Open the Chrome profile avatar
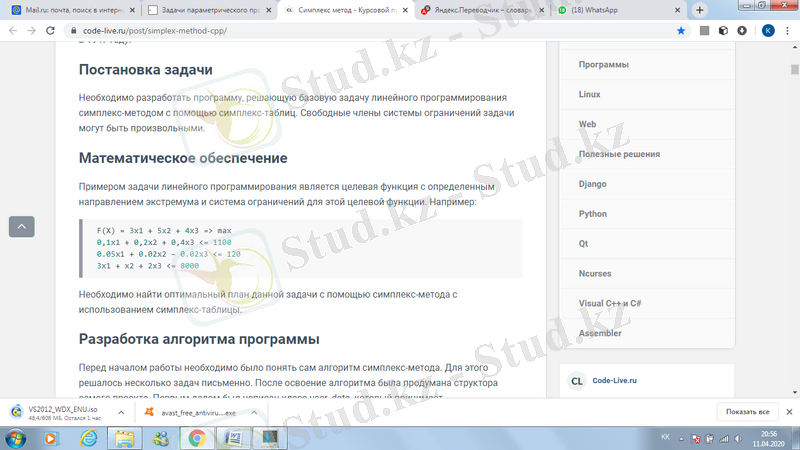The width and height of the screenshot is (800, 450). pyautogui.click(x=767, y=31)
